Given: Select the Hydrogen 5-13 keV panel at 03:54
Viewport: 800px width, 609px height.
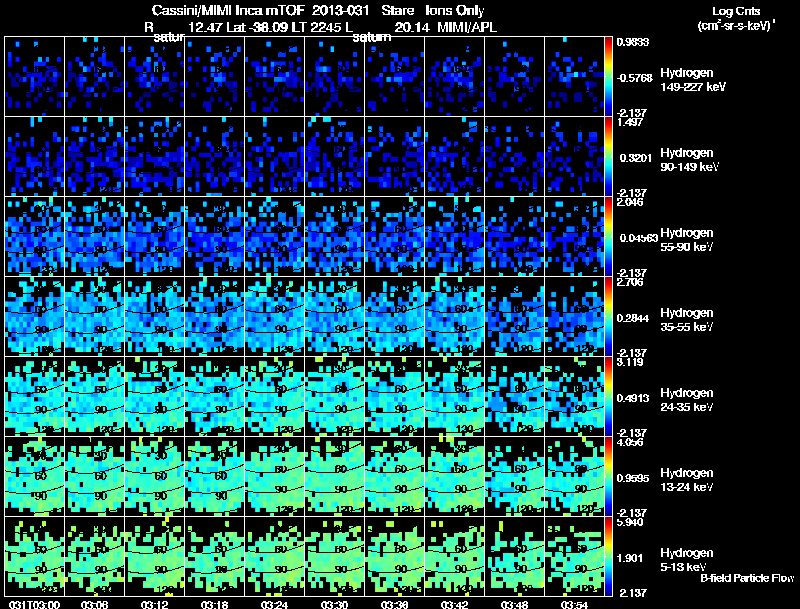Looking at the screenshot, I should tap(574, 556).
